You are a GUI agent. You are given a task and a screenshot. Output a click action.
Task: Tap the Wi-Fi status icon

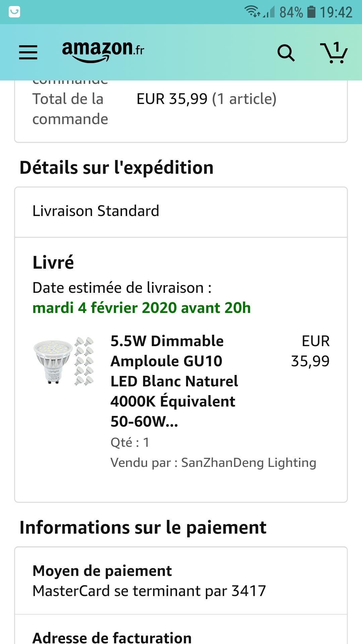point(252,12)
